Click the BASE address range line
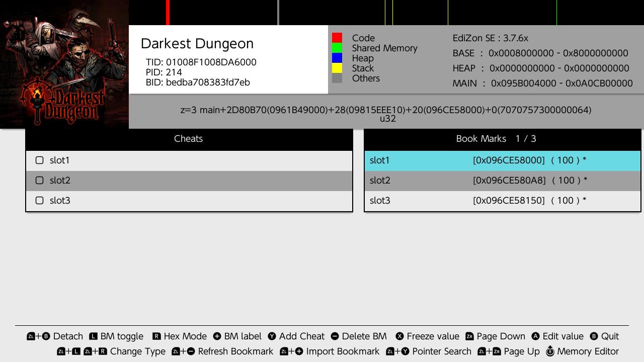The width and height of the screenshot is (644, 362). coord(540,53)
